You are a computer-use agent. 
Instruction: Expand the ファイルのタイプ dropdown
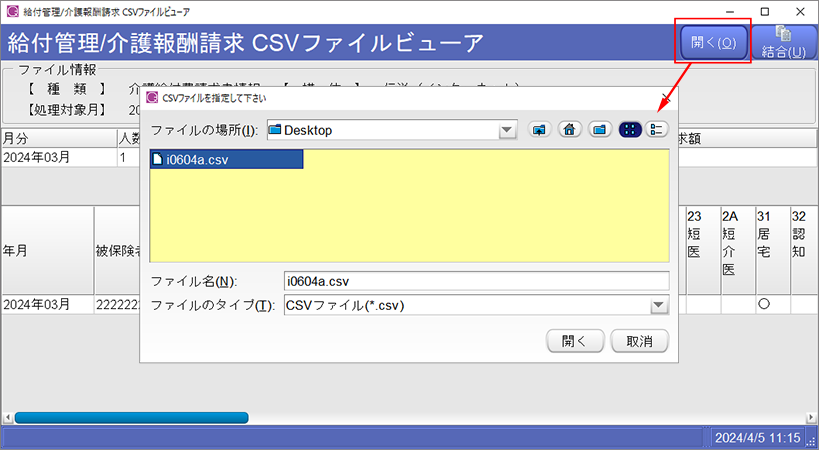(659, 305)
